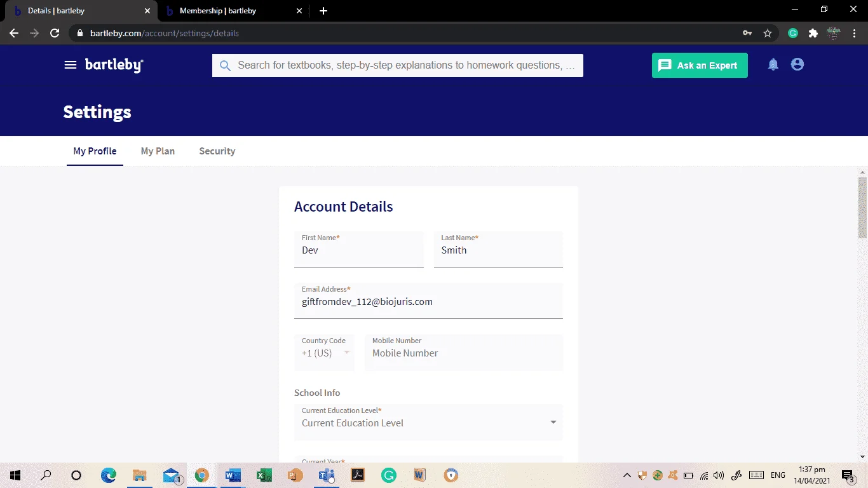Open Windows taskbar search
This screenshot has width=868, height=488.
46,475
